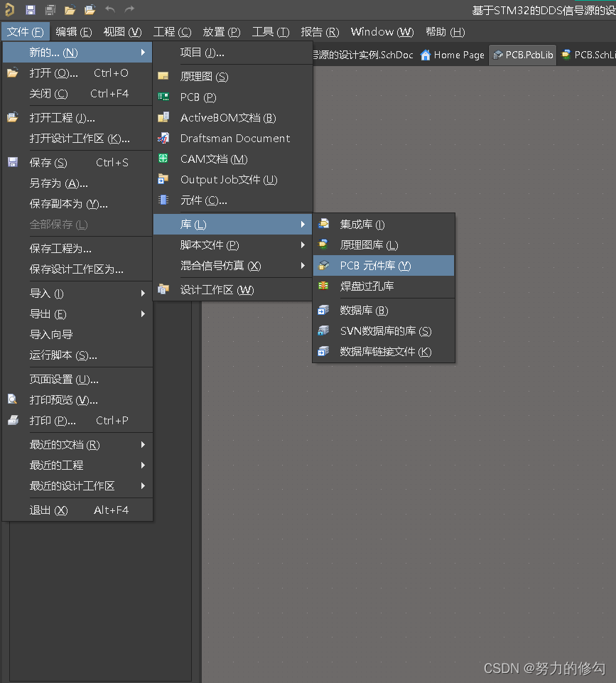This screenshot has height=683, width=616.
Task: Click the PCB board icon next to PCB (P)
Action: coord(163,97)
